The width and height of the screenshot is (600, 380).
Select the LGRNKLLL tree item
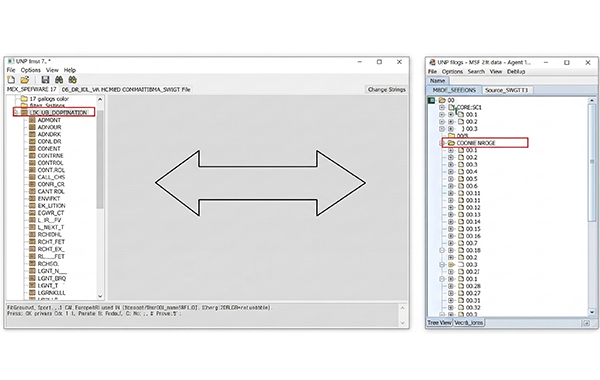52,293
